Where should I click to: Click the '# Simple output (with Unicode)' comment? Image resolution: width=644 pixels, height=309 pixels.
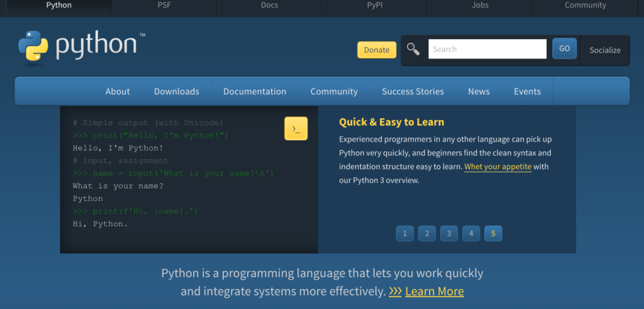click(x=148, y=123)
